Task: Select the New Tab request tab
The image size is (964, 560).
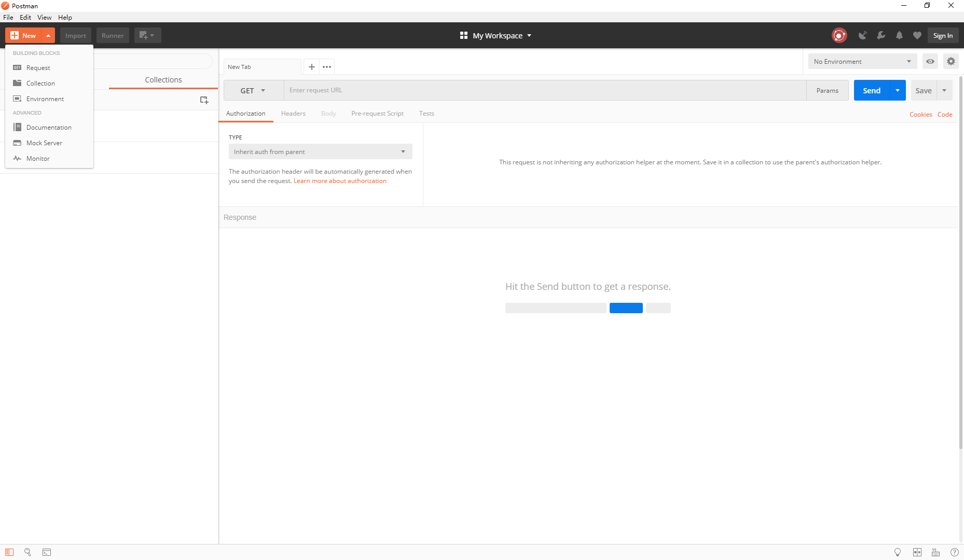Action: [262, 67]
